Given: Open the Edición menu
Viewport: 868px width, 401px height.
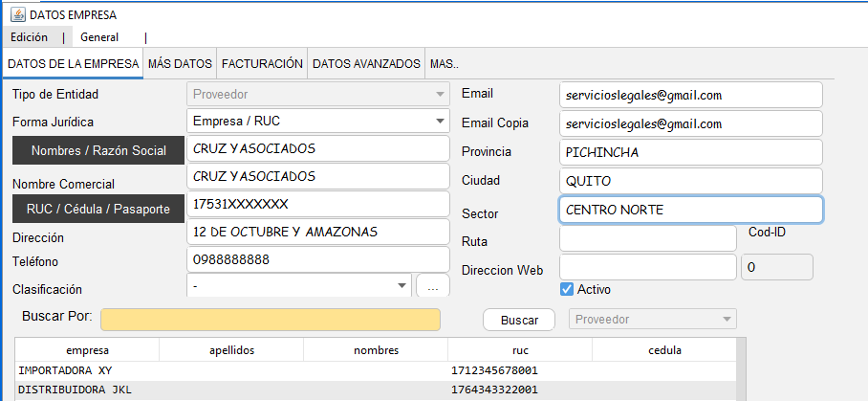Looking at the screenshot, I should coord(29,37).
